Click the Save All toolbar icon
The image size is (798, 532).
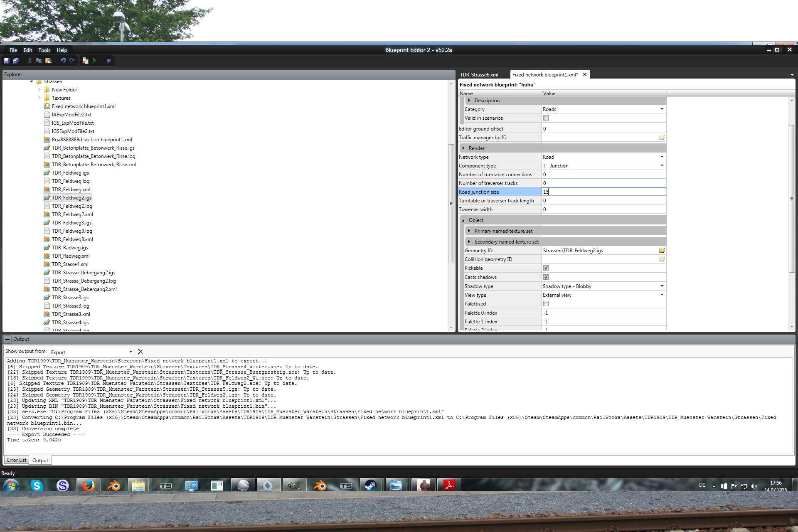[x=16, y=61]
